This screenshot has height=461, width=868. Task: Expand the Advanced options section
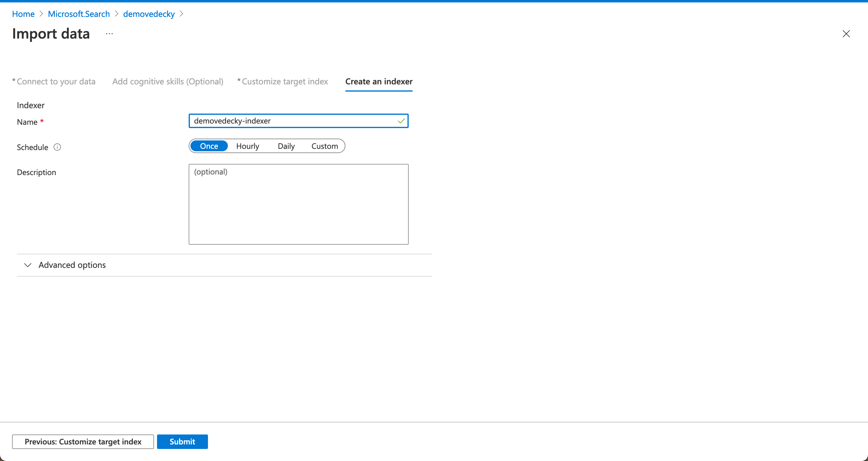(x=72, y=265)
